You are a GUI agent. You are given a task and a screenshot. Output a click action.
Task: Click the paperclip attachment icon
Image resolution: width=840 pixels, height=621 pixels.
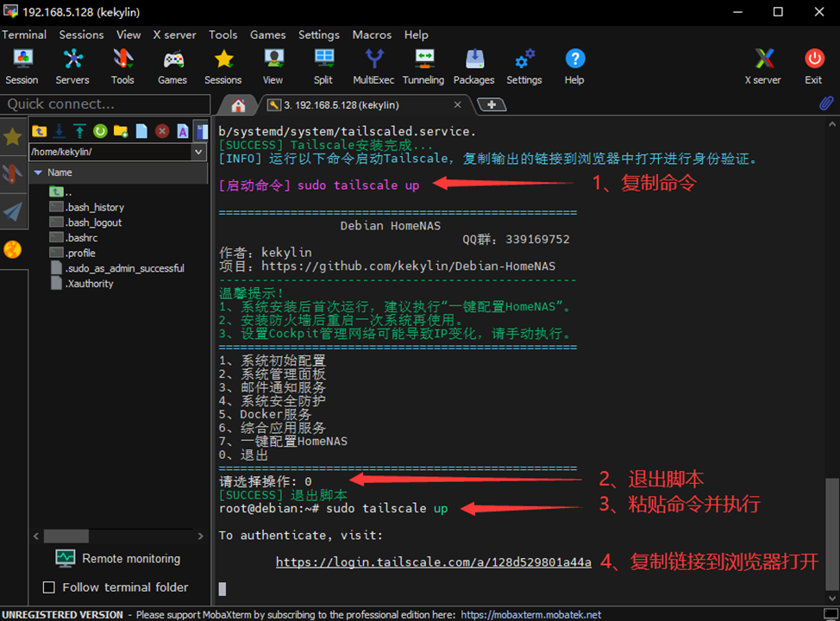pyautogui.click(x=826, y=103)
